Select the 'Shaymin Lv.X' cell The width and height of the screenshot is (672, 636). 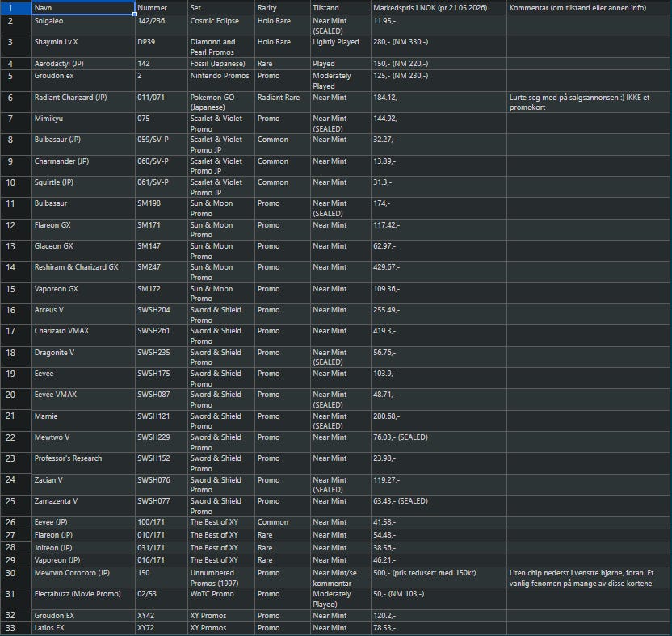pyautogui.click(x=83, y=47)
